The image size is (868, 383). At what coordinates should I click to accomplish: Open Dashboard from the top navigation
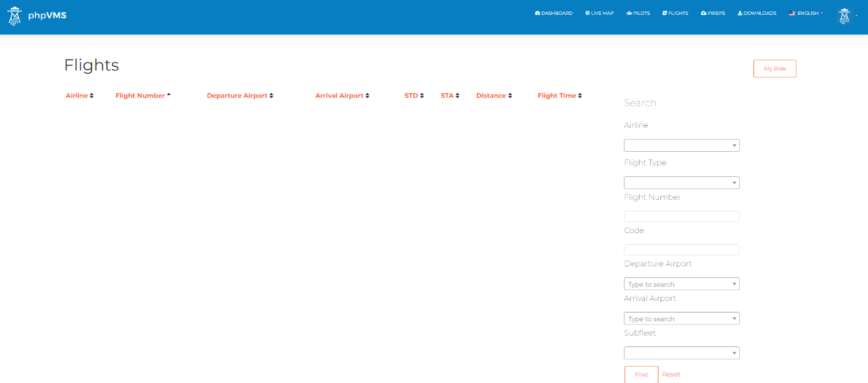pyautogui.click(x=554, y=13)
